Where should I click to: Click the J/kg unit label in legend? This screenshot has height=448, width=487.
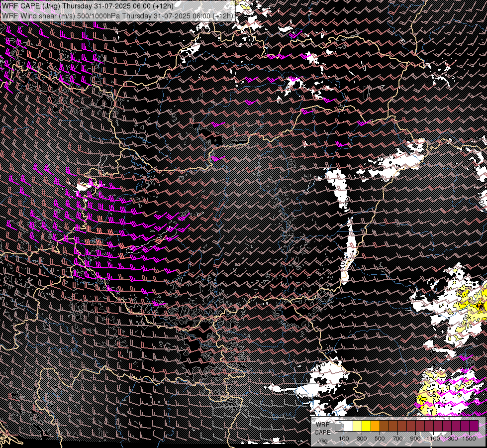tap(322, 441)
